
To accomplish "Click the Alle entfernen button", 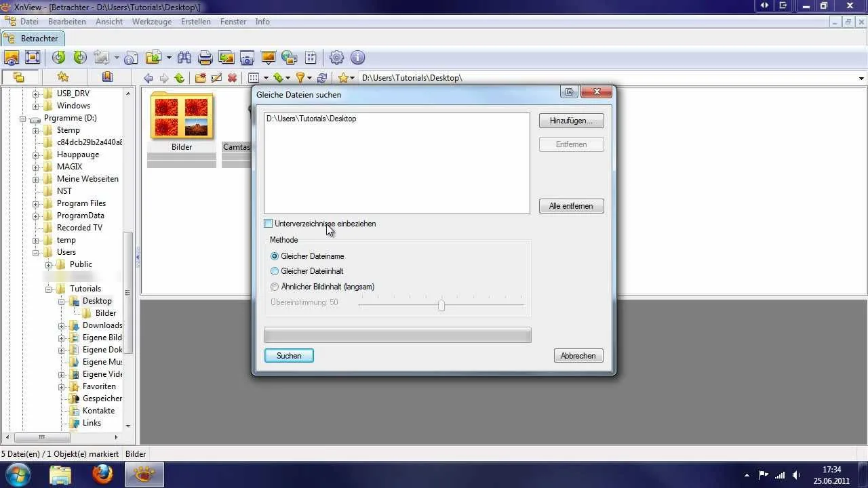I will (x=571, y=206).
